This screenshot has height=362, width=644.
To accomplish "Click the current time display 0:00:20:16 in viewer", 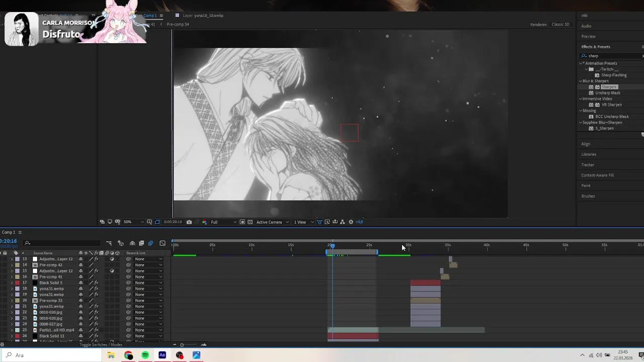I will (173, 222).
